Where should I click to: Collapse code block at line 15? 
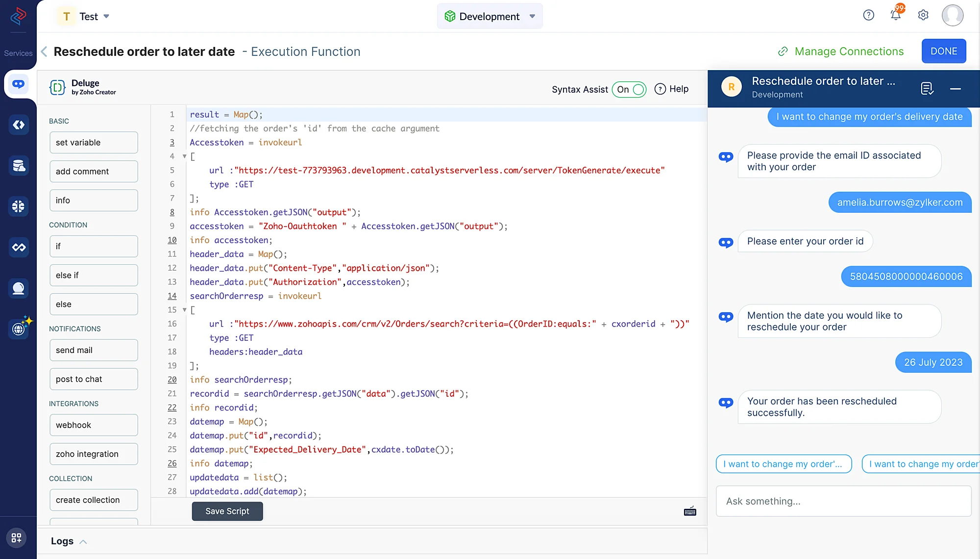click(x=185, y=310)
